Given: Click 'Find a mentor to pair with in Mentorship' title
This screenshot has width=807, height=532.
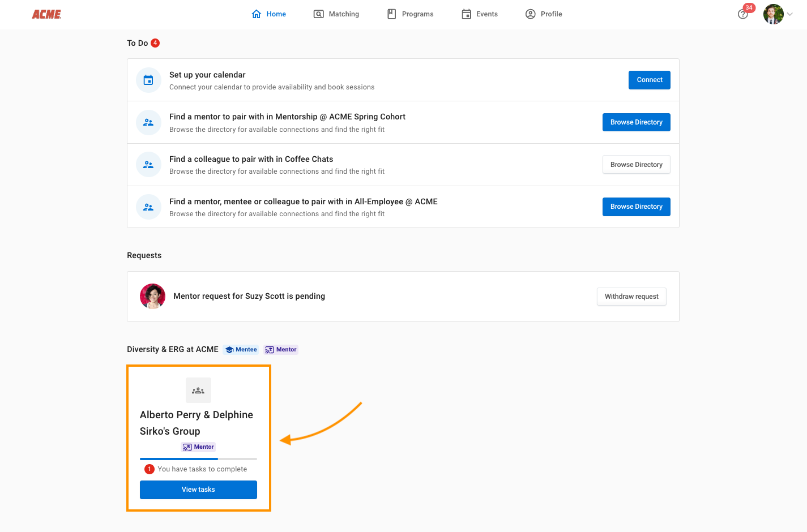Looking at the screenshot, I should point(287,117).
